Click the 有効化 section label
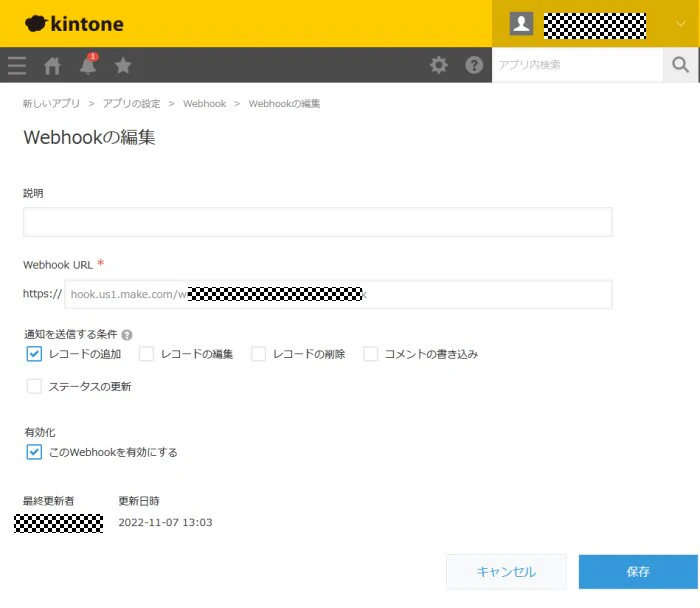The height and width of the screenshot is (608, 700). point(40,432)
